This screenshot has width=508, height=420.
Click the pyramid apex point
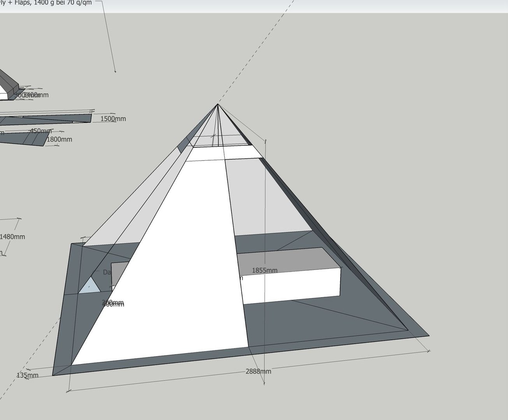pyautogui.click(x=218, y=104)
